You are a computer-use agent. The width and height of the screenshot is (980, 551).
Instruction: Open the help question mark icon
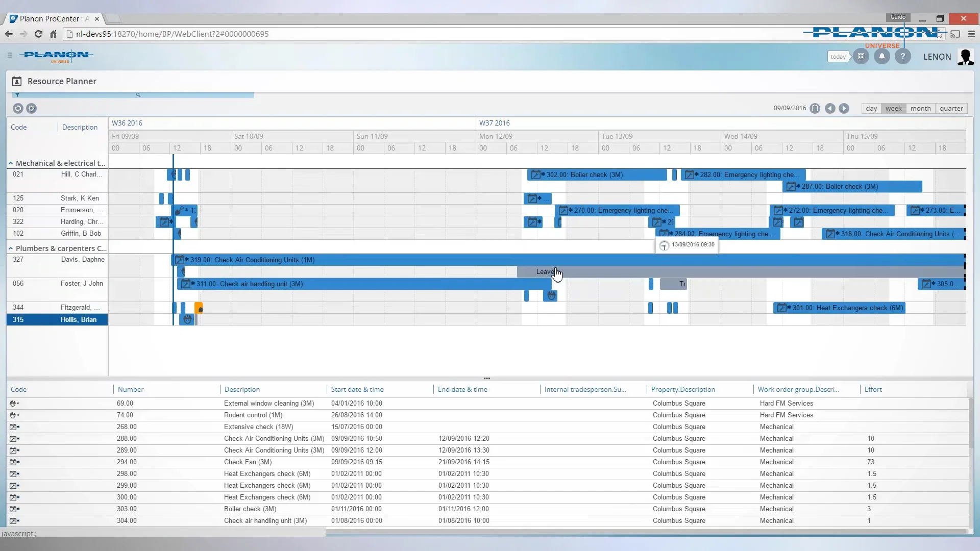(x=902, y=57)
